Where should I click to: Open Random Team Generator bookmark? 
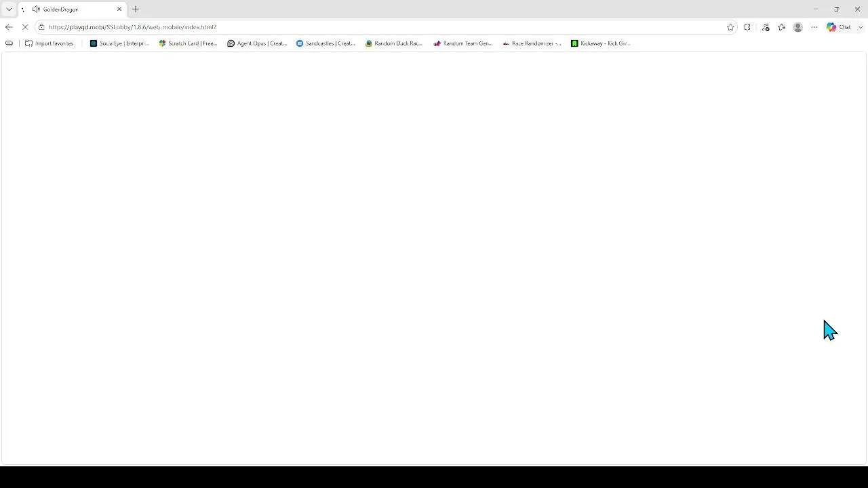463,43
